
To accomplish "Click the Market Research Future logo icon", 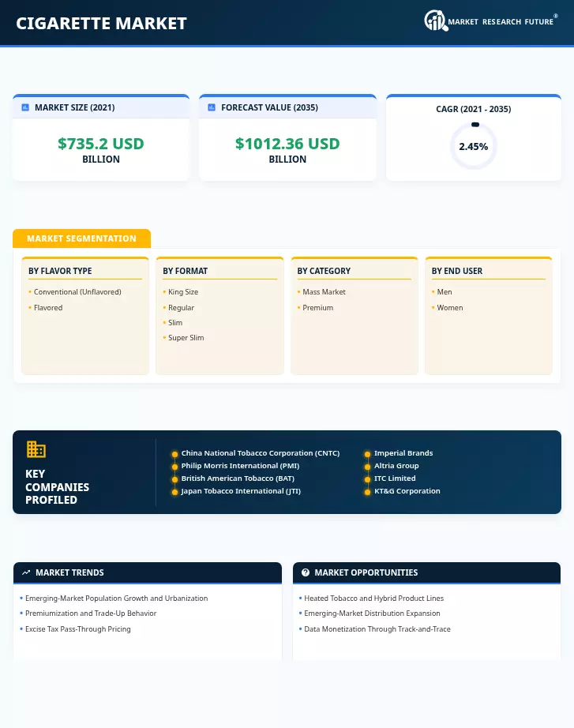I will point(436,21).
